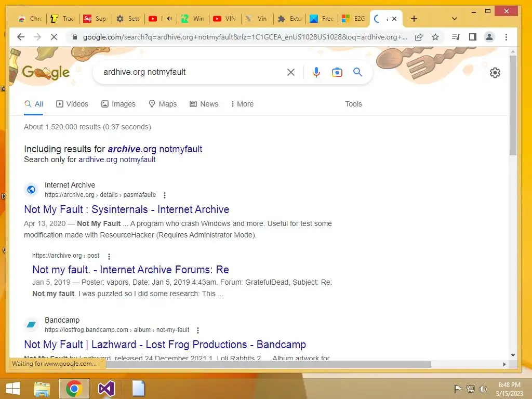Open Not my fault Internet Archive Forums result
The width and height of the screenshot is (532, 399).
pyautogui.click(x=130, y=270)
